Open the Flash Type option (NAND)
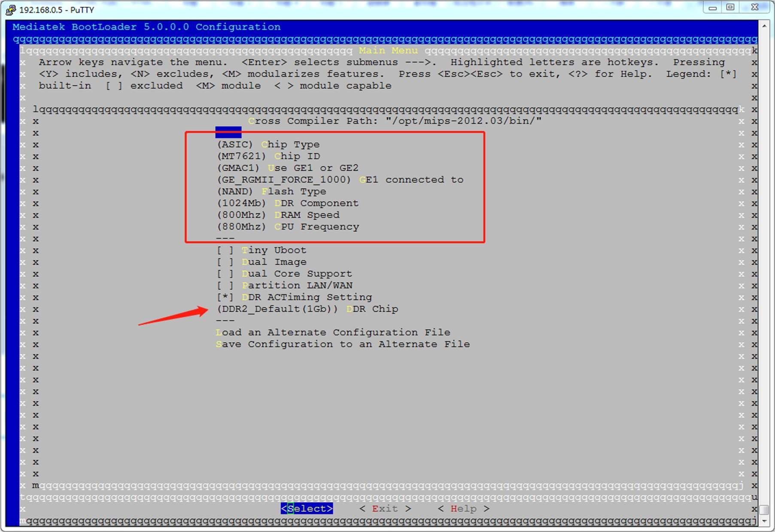 click(x=271, y=191)
